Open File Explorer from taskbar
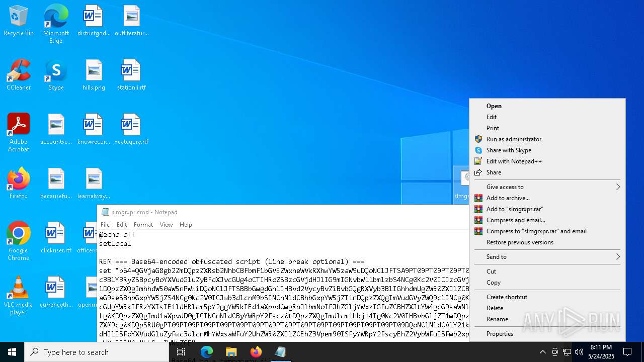Viewport: 644px width, 362px height. (x=231, y=352)
